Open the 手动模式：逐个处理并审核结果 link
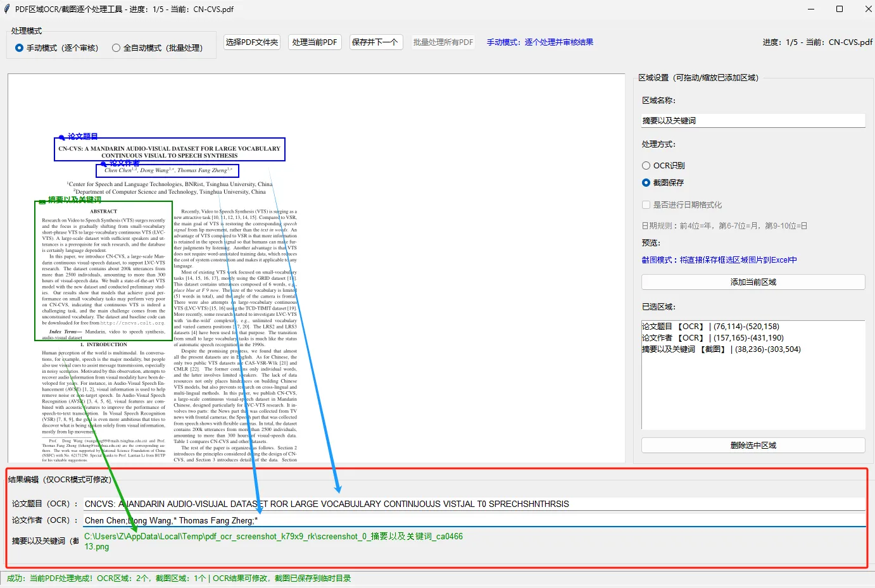The image size is (875, 588). coord(539,41)
